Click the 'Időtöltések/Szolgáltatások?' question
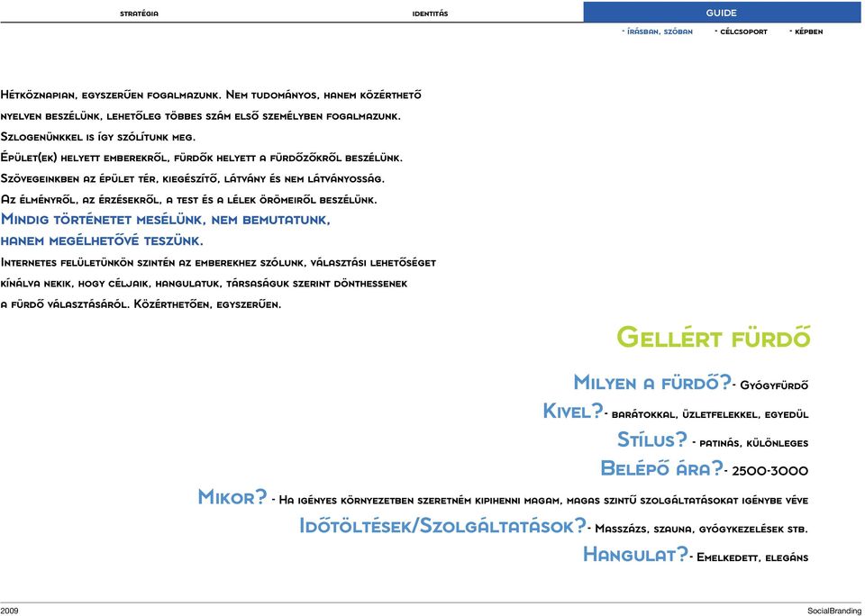The image size is (865, 616). 442,526
